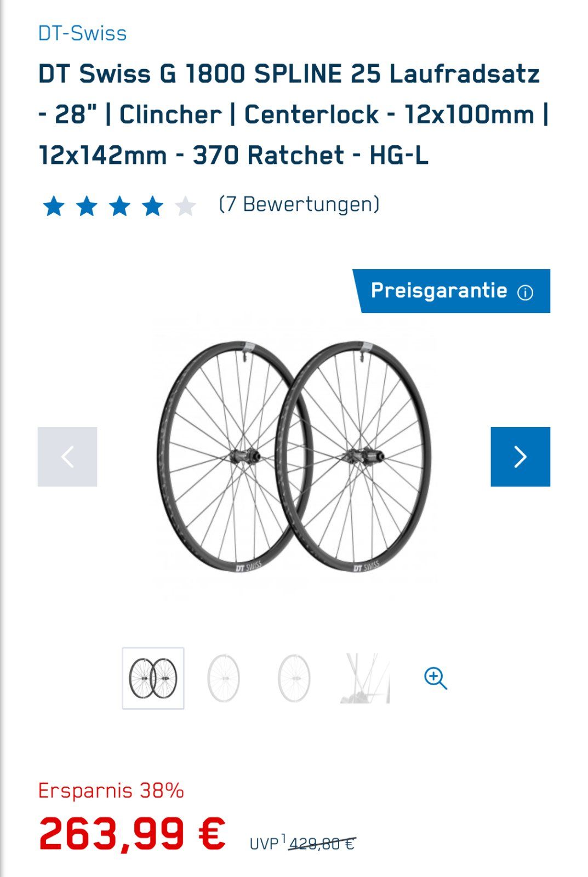The image size is (588, 877).
Task: Click the previous image arrow button
Action: pyautogui.click(x=67, y=457)
